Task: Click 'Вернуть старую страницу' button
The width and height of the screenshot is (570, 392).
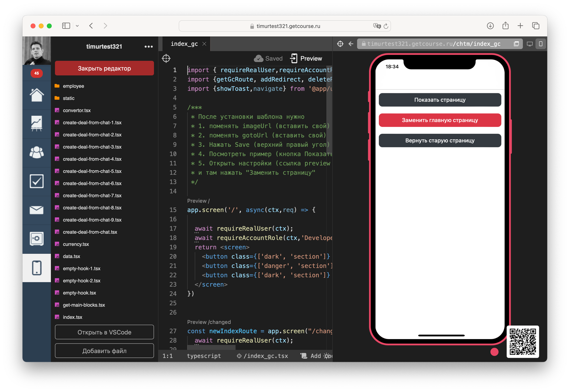Action: click(440, 141)
